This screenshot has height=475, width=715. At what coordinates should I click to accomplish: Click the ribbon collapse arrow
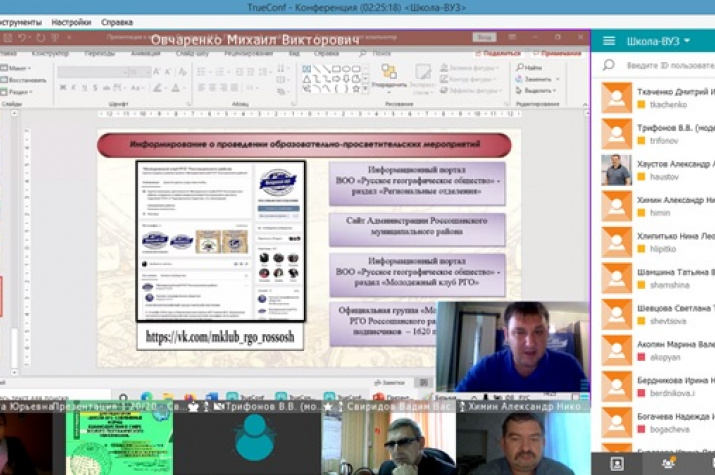[585, 104]
